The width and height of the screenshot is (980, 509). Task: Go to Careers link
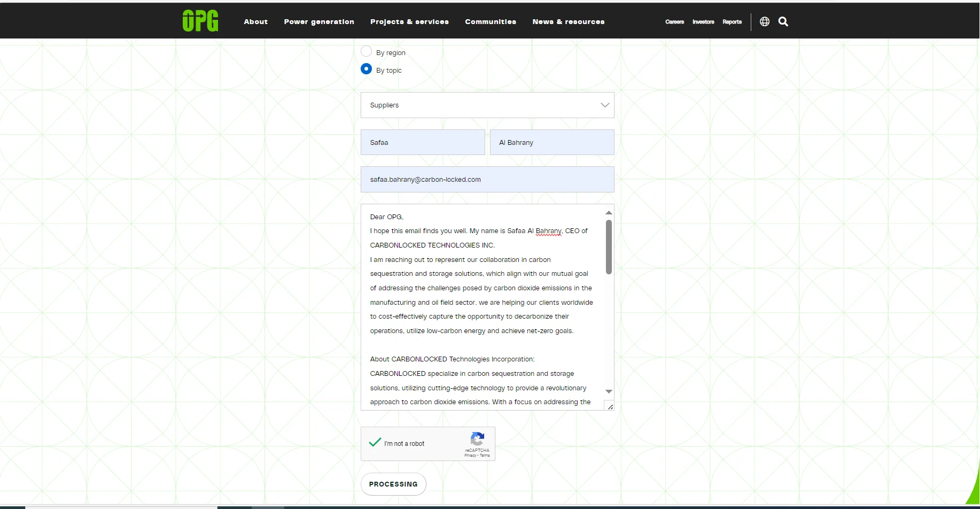pos(674,22)
